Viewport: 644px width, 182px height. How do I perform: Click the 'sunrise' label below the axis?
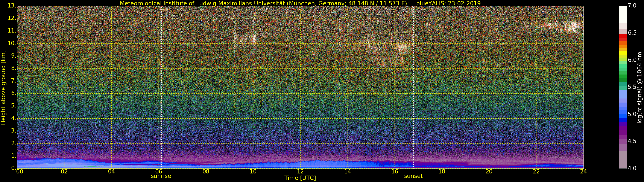(x=161, y=176)
